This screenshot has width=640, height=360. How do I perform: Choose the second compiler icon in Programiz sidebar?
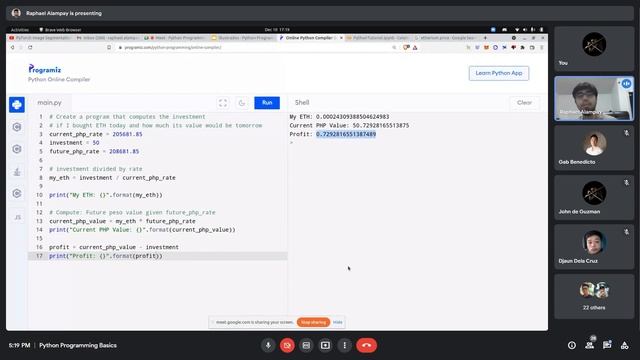coord(17,127)
